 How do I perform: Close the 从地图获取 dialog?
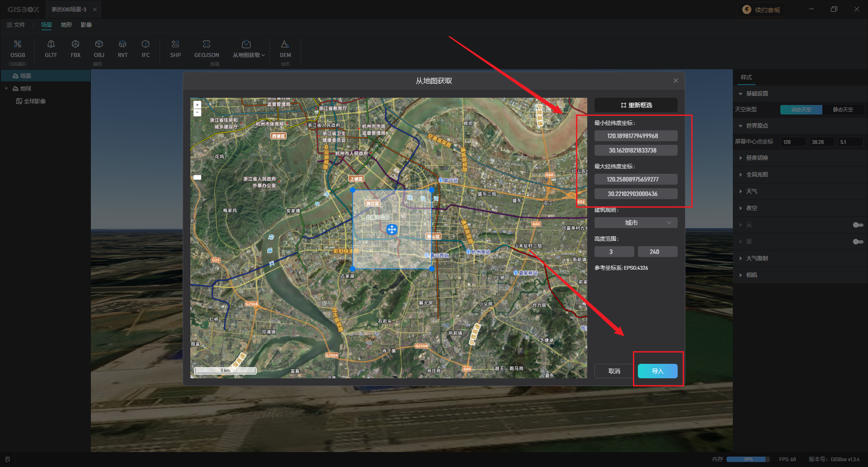[x=676, y=81]
